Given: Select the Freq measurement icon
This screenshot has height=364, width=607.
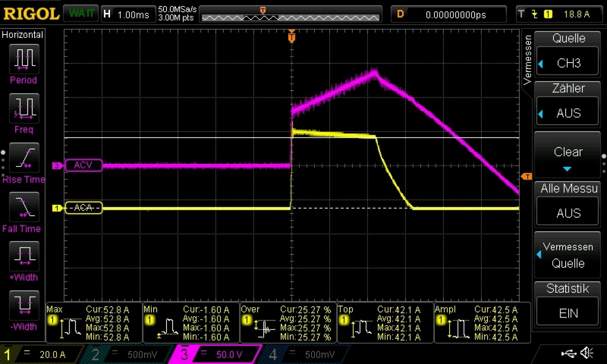Looking at the screenshot, I should click(x=24, y=108).
